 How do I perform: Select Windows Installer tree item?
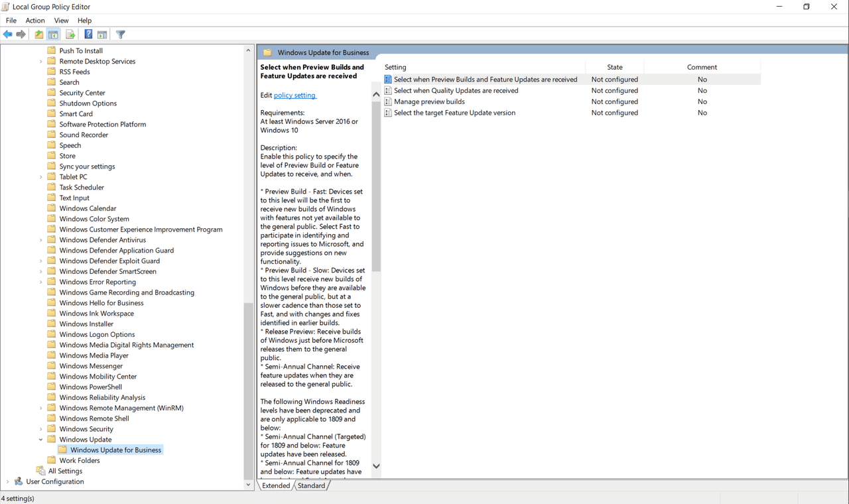point(86,324)
